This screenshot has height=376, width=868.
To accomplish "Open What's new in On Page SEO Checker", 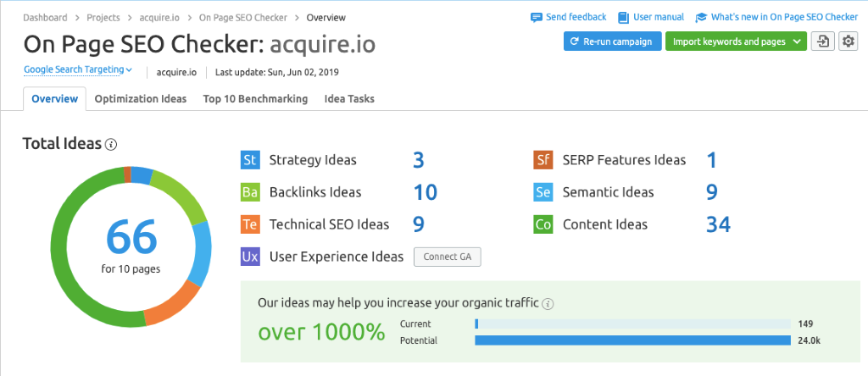I will pyautogui.click(x=784, y=17).
